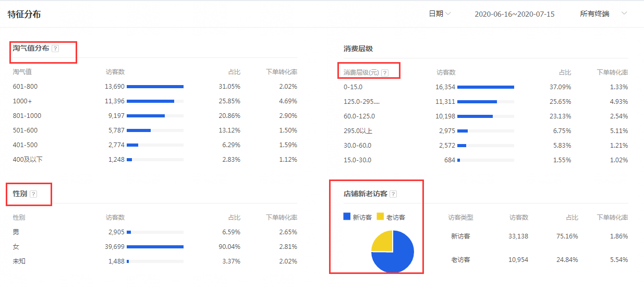
Task: Click the bar for the 0-15.0 consumption level
Action: click(485, 87)
